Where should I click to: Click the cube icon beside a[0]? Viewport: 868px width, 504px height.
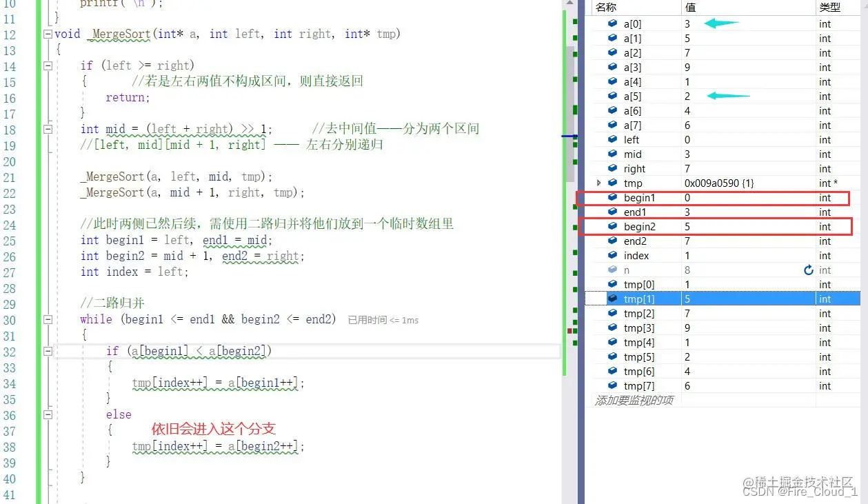click(x=612, y=23)
